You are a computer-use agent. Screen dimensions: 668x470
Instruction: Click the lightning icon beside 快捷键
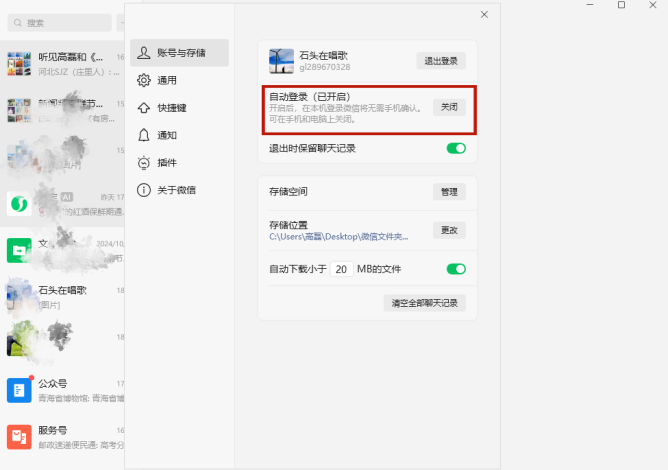tap(144, 108)
